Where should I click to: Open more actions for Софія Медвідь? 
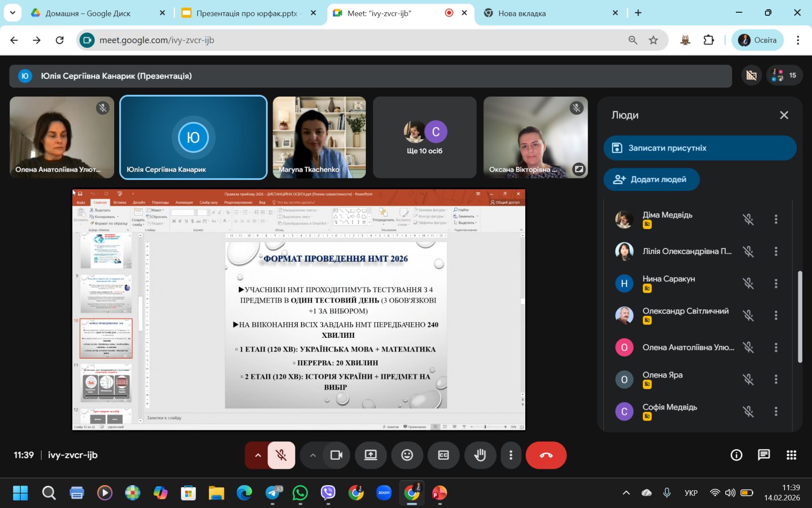pos(775,411)
